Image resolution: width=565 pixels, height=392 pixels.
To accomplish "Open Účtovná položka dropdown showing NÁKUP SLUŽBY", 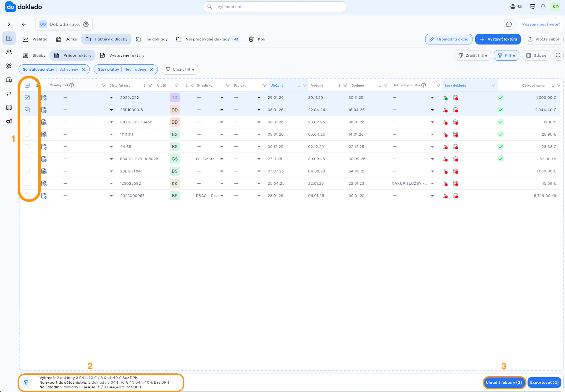I will pos(432,184).
